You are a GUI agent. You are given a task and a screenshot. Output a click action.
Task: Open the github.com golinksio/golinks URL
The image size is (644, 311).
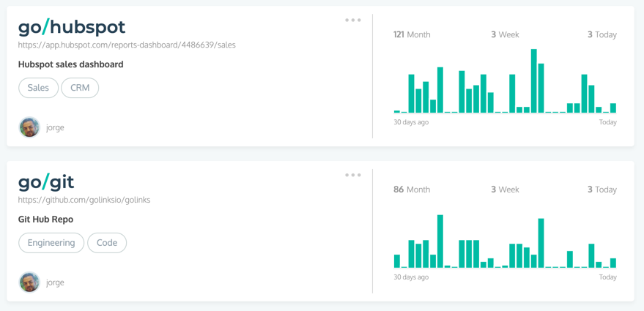pyautogui.click(x=84, y=201)
